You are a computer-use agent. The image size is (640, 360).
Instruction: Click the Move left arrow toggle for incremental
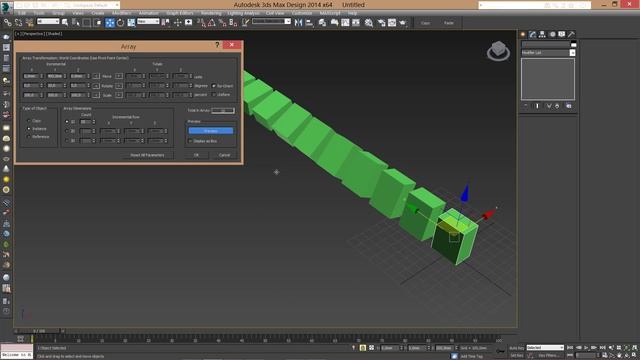click(96, 76)
